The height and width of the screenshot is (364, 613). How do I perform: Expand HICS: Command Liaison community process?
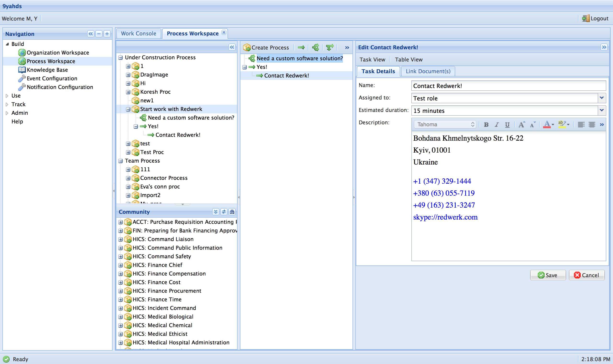tap(120, 239)
